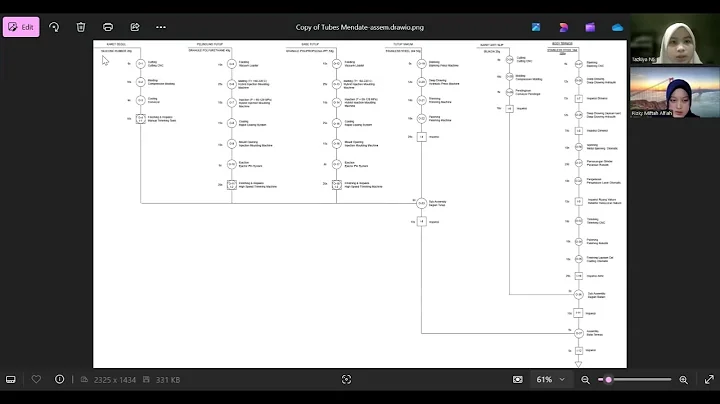Adjust the zoom slider handle
Screen dimensions: 720x404
click(x=608, y=380)
